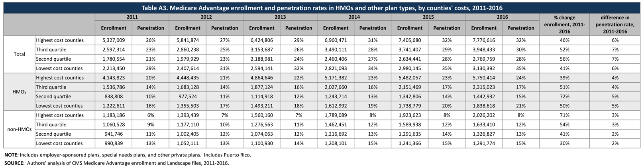
Task: Select enrollment cell 5,327,009
Action: coord(114,40)
